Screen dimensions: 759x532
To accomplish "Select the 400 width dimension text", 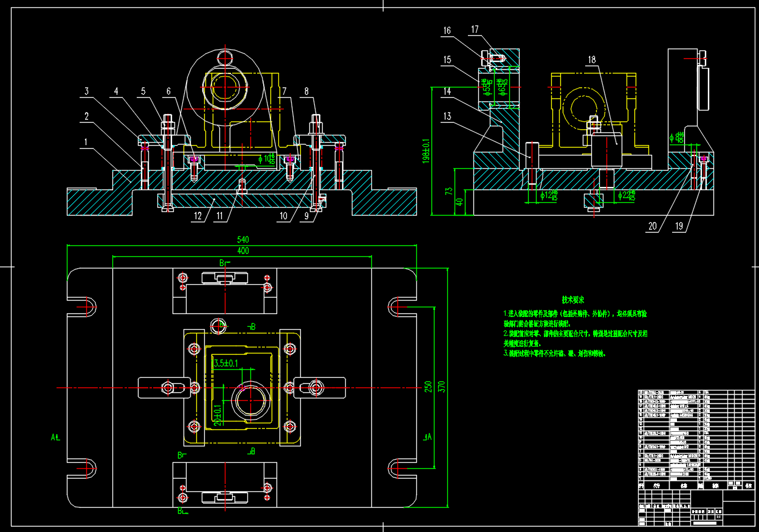I will [243, 251].
